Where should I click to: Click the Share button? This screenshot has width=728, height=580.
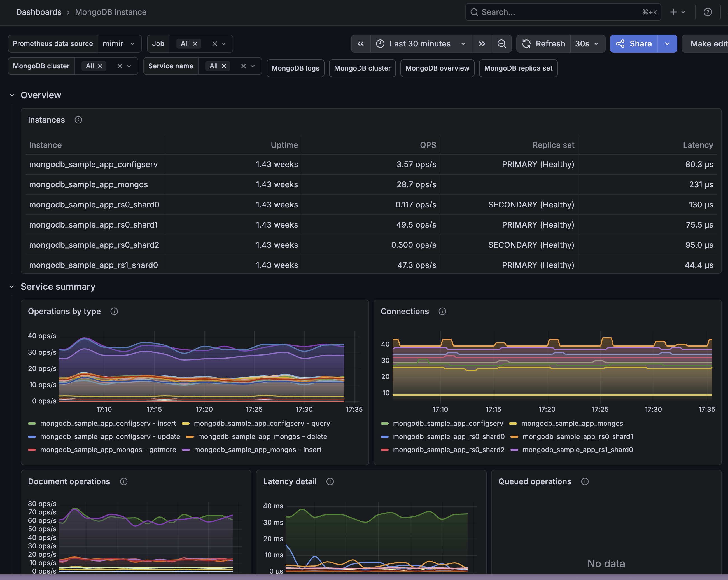click(x=633, y=44)
